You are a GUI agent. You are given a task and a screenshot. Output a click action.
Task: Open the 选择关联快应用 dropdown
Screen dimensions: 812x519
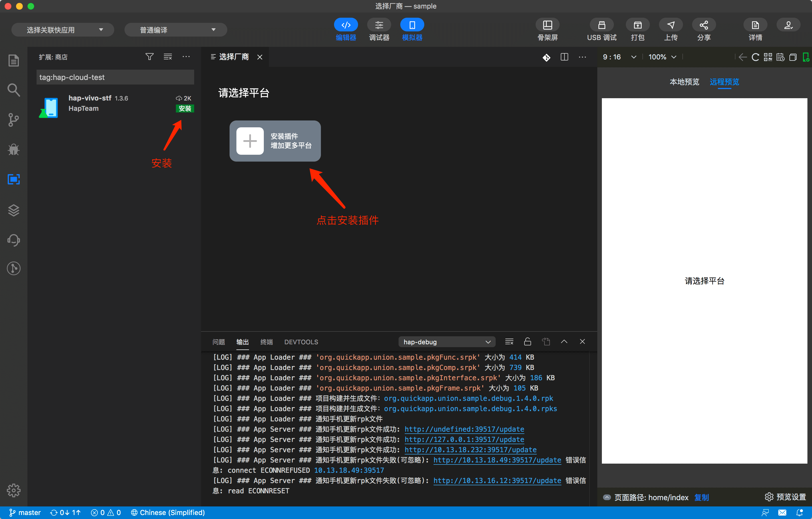pyautogui.click(x=63, y=30)
